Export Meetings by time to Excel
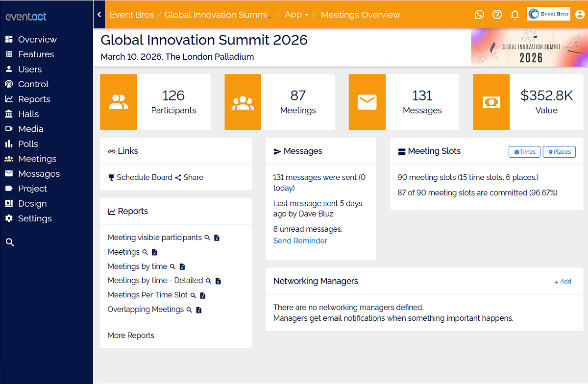 tap(182, 267)
